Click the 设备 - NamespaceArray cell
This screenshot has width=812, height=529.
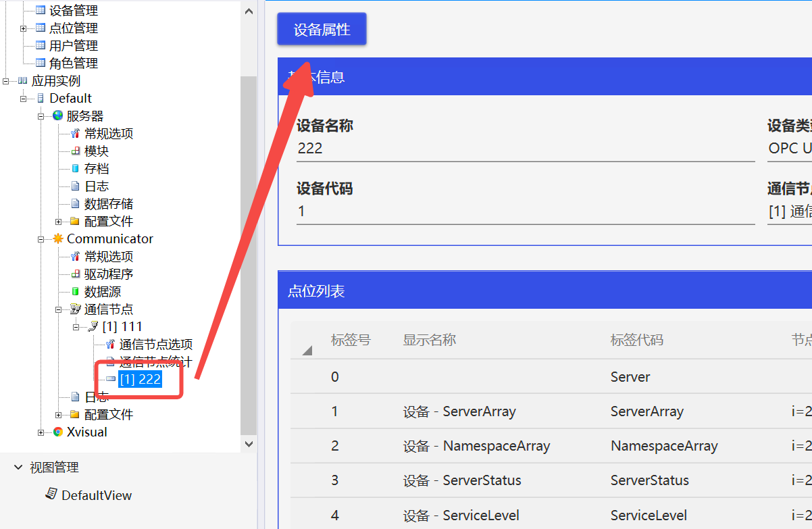pyautogui.click(x=477, y=446)
